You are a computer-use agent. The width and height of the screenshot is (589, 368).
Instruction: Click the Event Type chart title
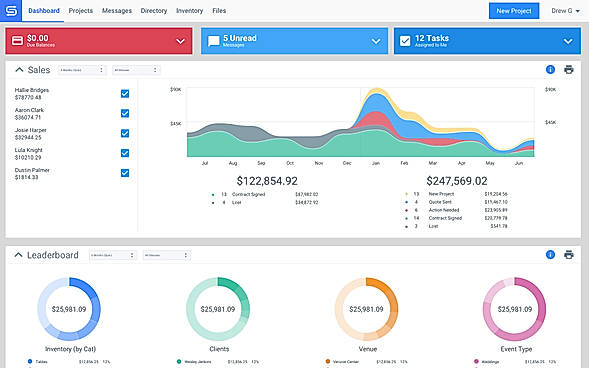(516, 349)
